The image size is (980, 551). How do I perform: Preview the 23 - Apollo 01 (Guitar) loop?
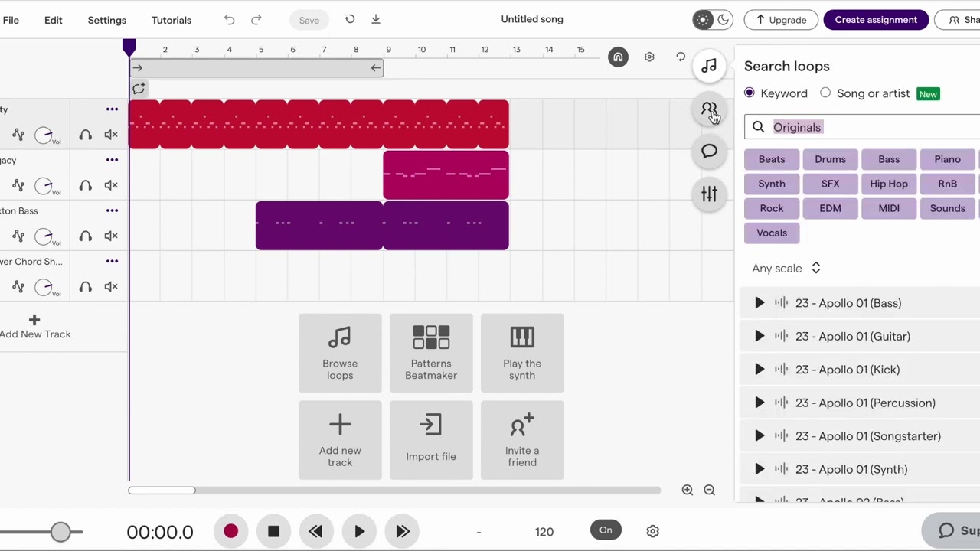[759, 336]
